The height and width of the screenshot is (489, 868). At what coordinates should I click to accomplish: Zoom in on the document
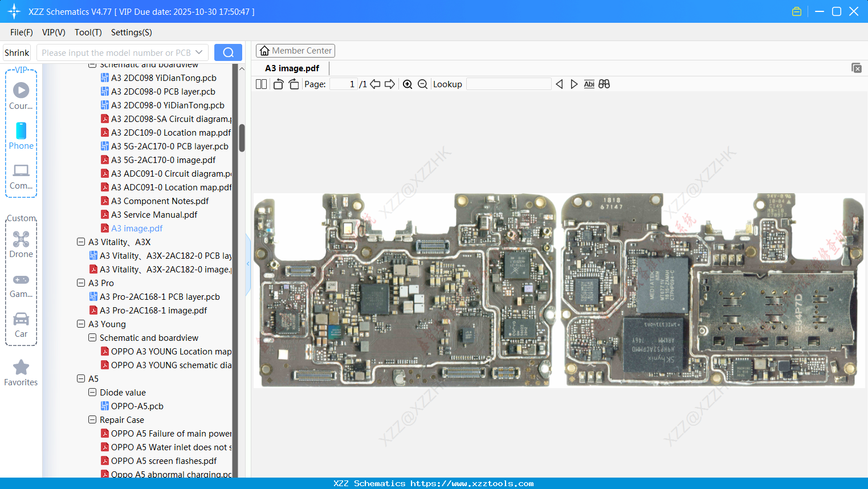coord(407,84)
